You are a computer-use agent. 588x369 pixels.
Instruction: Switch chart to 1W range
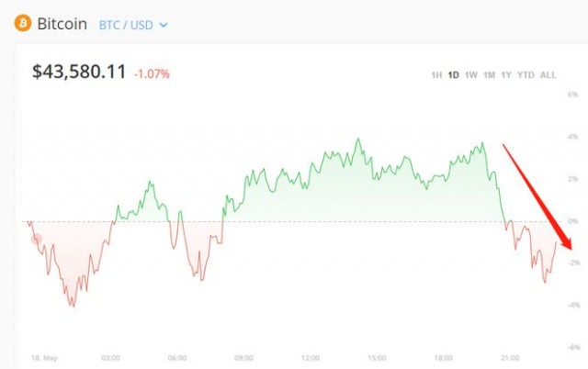471,75
